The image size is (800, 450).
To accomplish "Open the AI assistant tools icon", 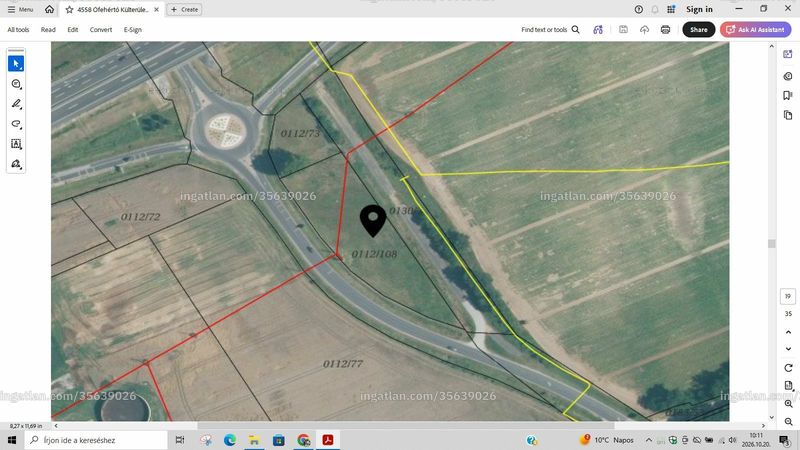I will click(598, 30).
